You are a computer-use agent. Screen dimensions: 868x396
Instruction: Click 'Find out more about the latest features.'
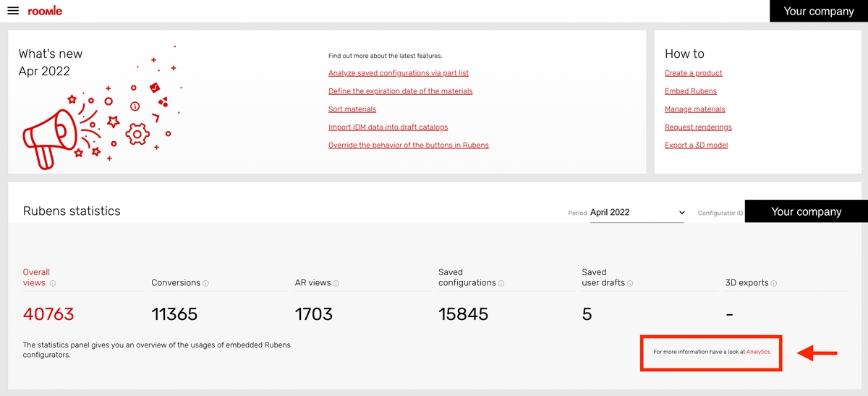coord(385,56)
